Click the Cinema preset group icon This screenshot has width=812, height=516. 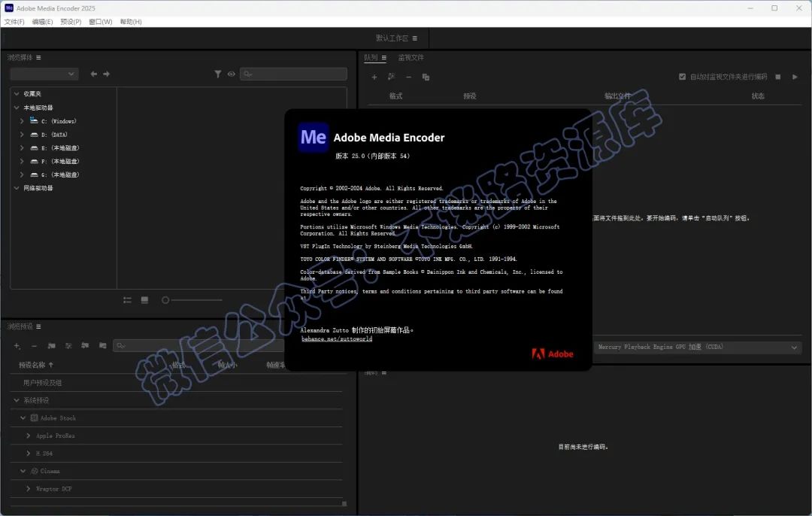(34, 471)
